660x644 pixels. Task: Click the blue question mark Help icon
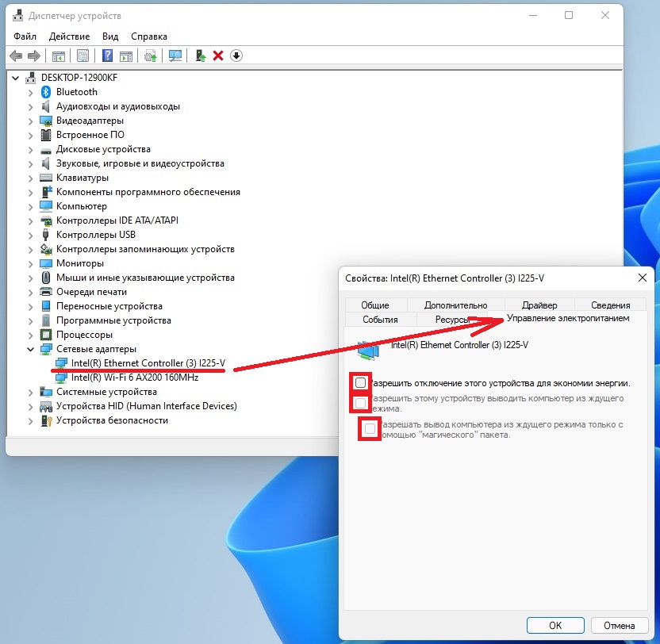[x=107, y=56]
